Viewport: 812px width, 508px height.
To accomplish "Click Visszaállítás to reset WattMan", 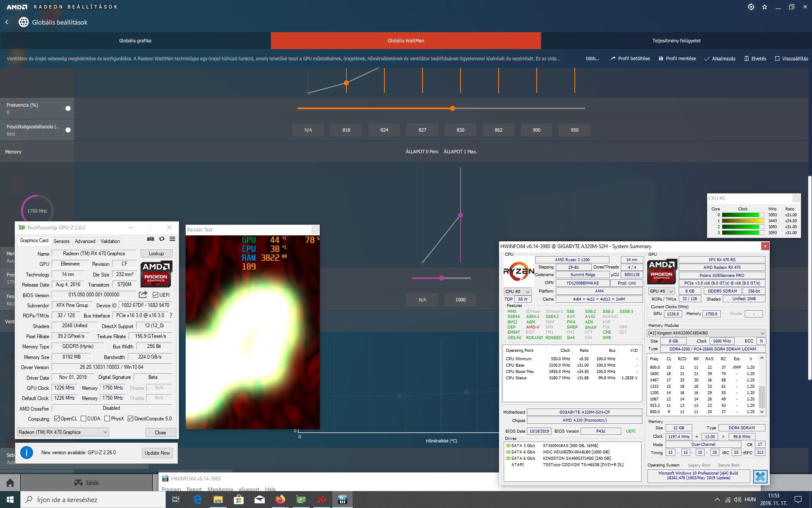I will (791, 58).
